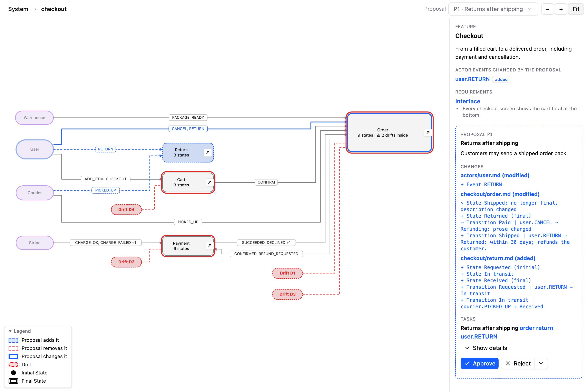
Task: Open the Interface requirements link
Action: (x=468, y=101)
